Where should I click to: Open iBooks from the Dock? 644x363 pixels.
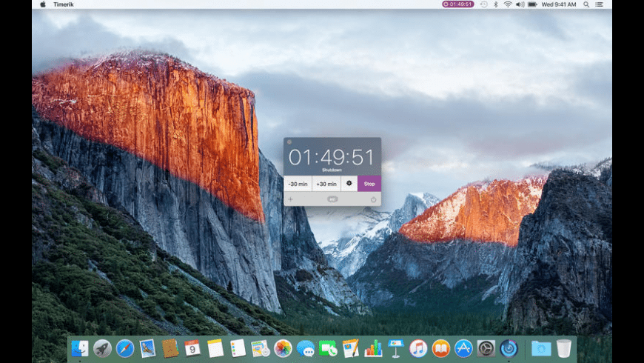(x=440, y=349)
